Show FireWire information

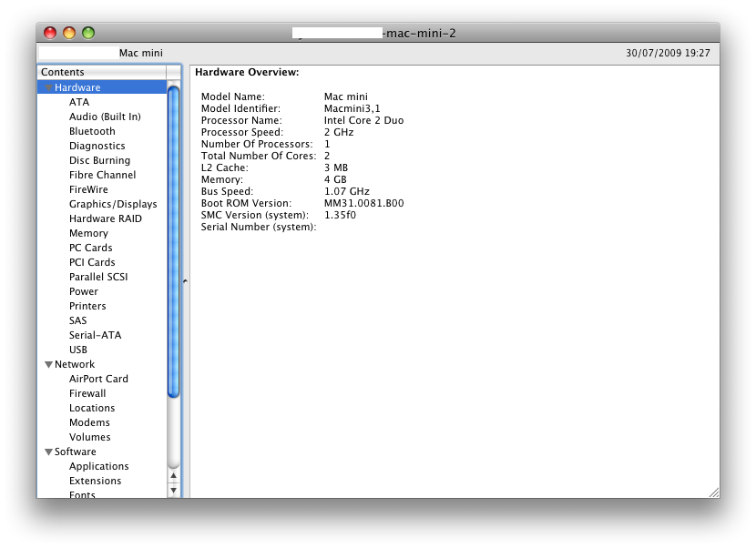(x=88, y=189)
